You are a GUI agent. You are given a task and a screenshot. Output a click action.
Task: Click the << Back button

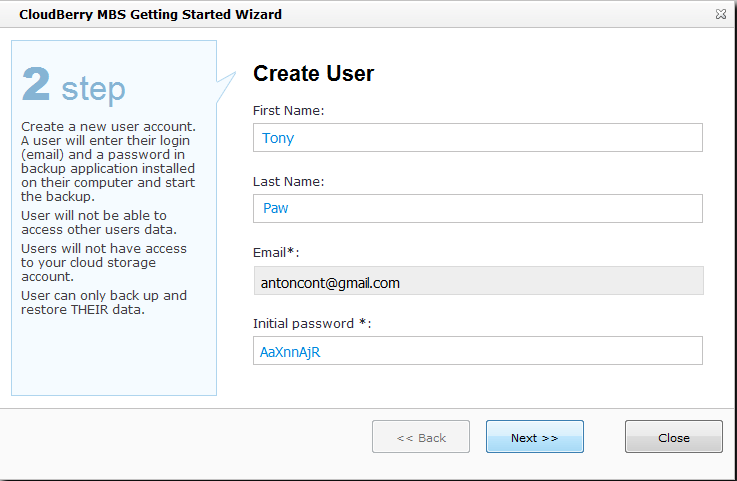(421, 437)
